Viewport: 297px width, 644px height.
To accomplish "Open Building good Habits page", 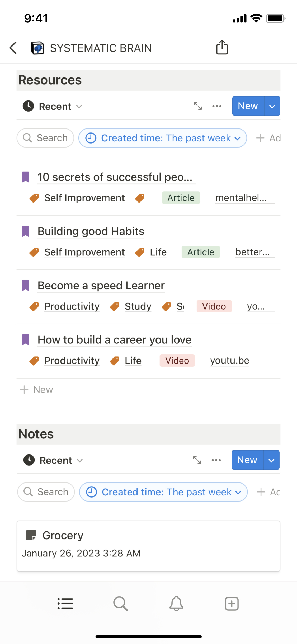I will (91, 231).
